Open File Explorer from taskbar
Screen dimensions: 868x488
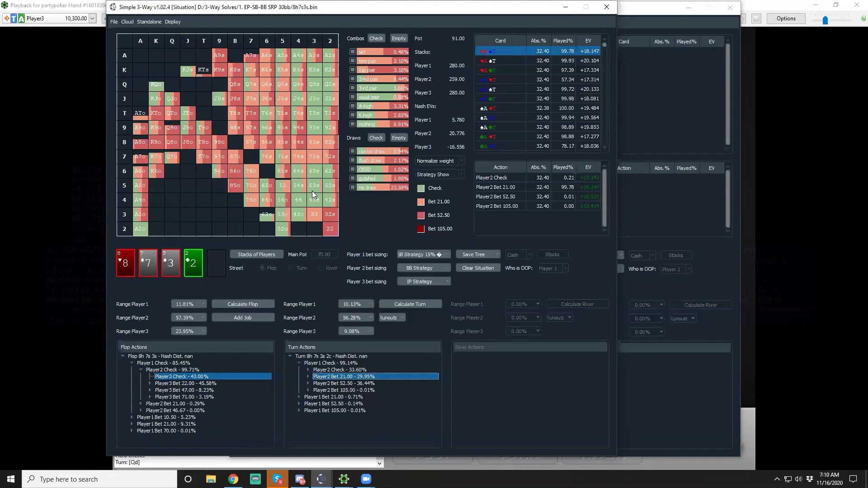[x=211, y=479]
